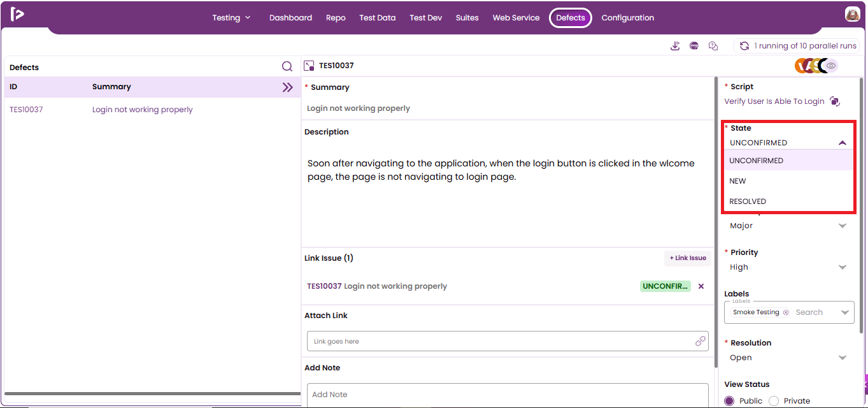Click the ID column header
Screen dimensions: 868x408
coord(13,87)
